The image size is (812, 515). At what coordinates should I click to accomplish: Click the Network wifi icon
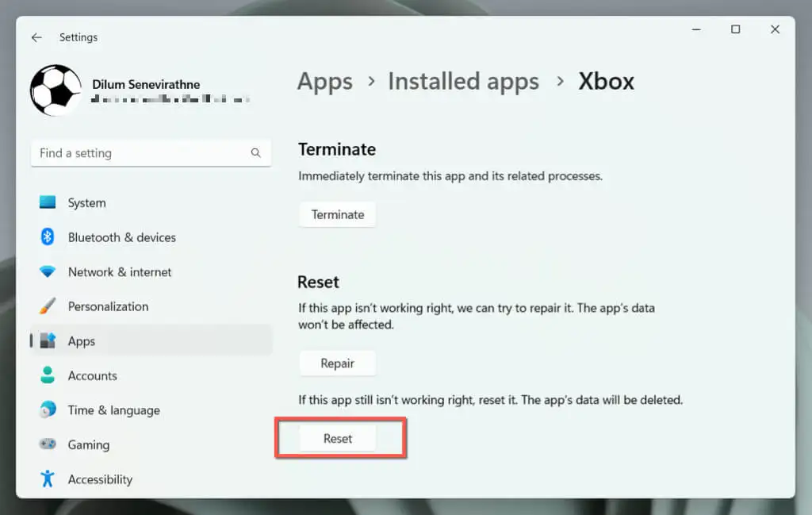[48, 271]
